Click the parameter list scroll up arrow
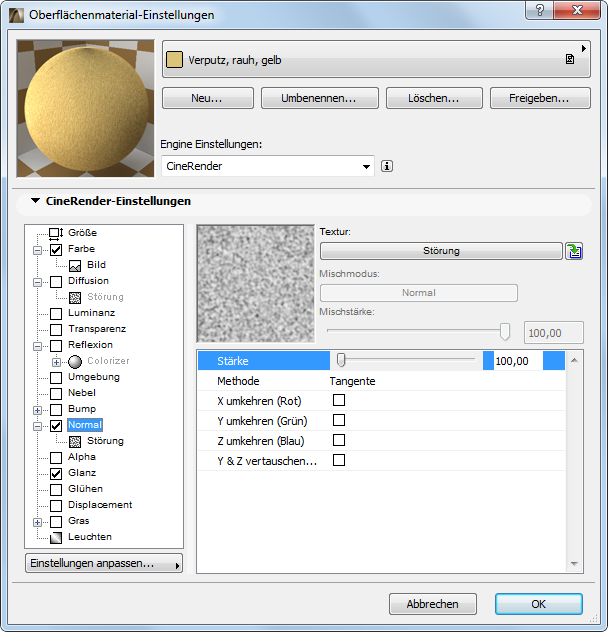Viewport: 608px width, 632px height. pos(575,360)
